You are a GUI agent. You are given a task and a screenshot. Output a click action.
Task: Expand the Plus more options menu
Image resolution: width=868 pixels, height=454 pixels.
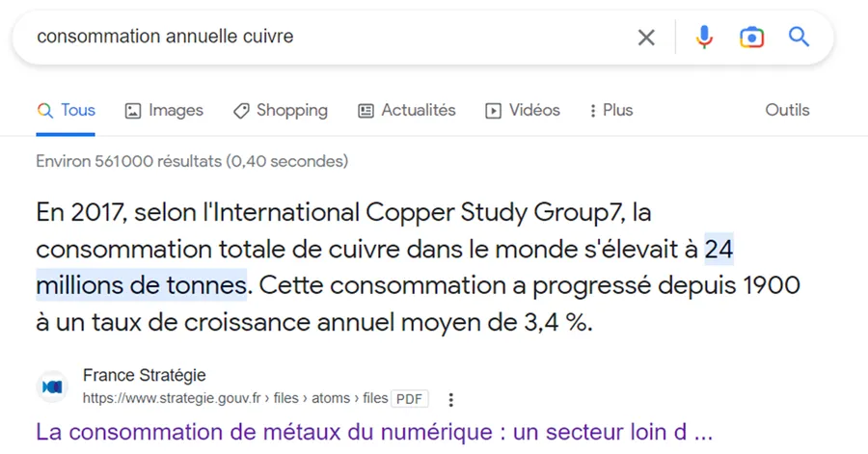(611, 110)
